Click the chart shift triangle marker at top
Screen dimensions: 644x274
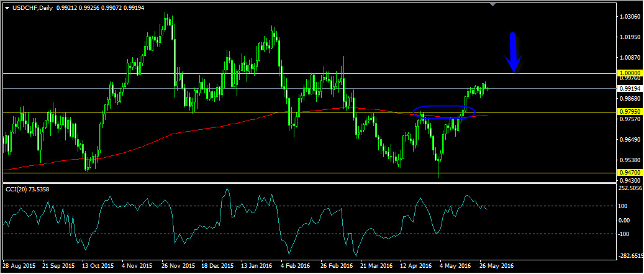coord(493,4)
